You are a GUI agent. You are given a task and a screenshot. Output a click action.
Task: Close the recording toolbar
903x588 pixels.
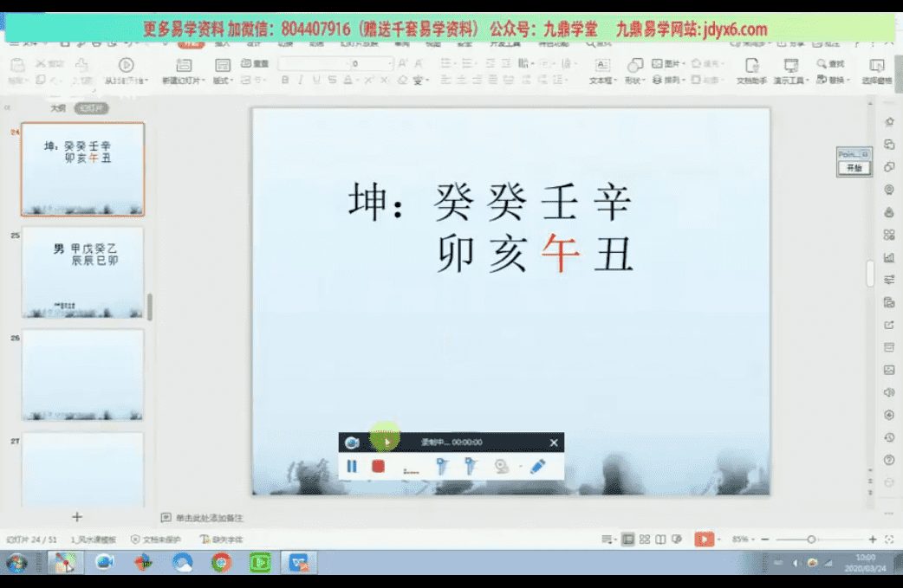554,443
